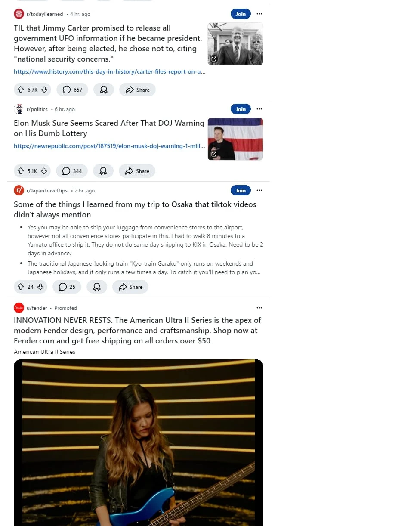Image resolution: width=420 pixels, height=526 pixels.
Task: Award the Elon Musk DOJ post
Action: [x=103, y=171]
